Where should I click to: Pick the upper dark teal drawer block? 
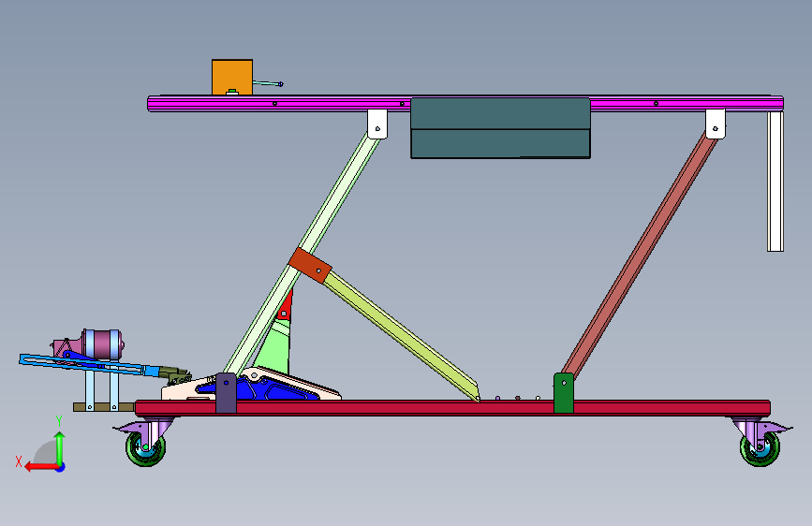(500, 113)
